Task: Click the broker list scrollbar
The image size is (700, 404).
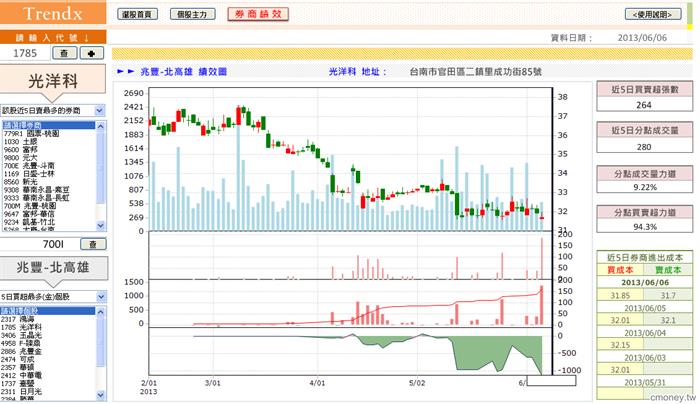Action: click(102, 175)
